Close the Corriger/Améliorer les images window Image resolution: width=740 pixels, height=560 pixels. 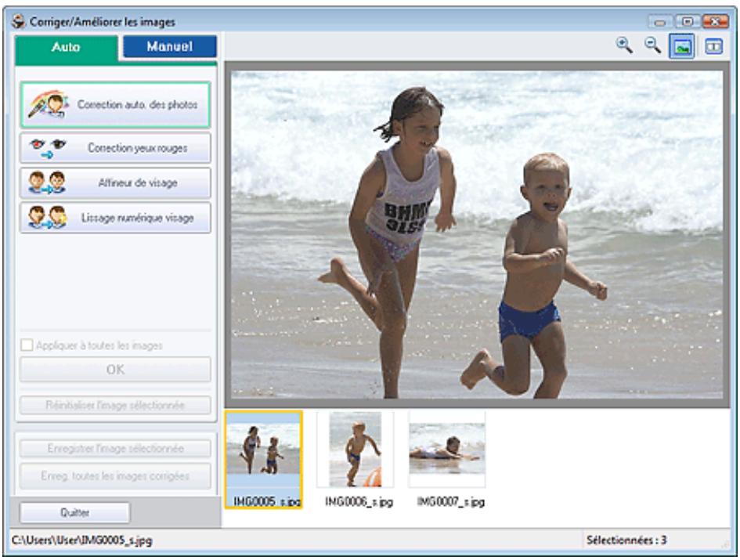(x=715, y=22)
